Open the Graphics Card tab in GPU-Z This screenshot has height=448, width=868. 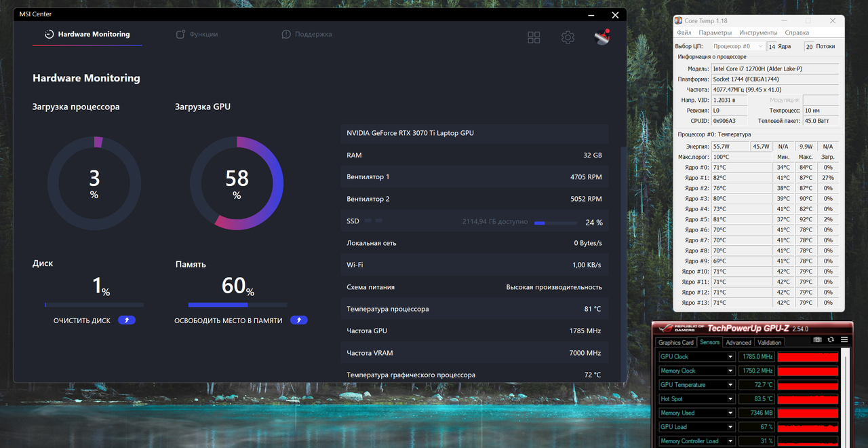[x=676, y=343]
